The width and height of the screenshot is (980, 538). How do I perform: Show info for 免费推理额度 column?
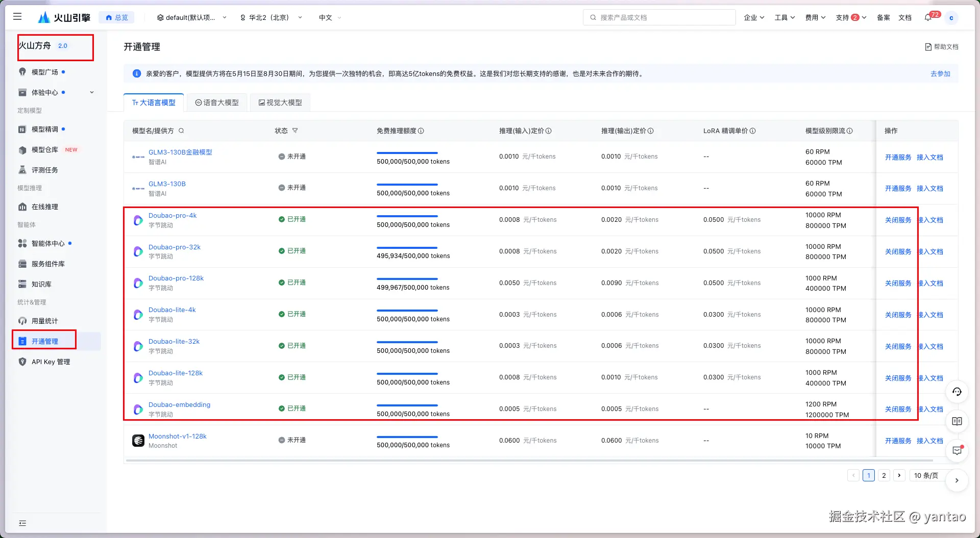[x=421, y=131]
